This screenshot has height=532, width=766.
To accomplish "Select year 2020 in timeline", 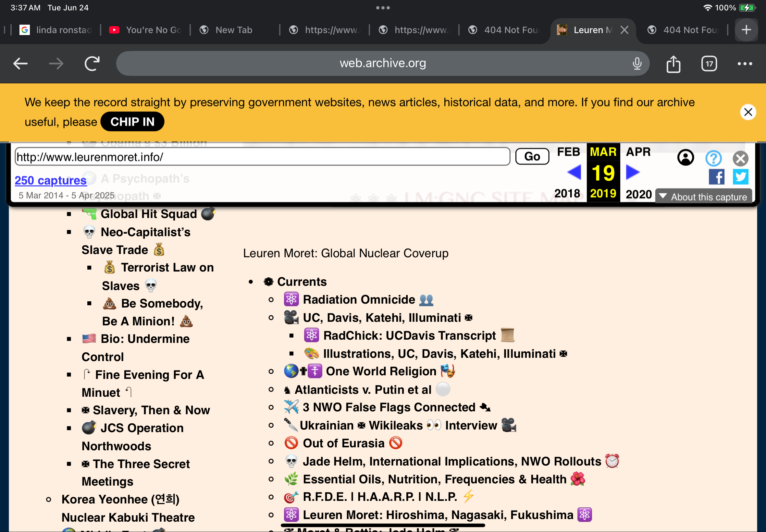I will click(x=639, y=194).
